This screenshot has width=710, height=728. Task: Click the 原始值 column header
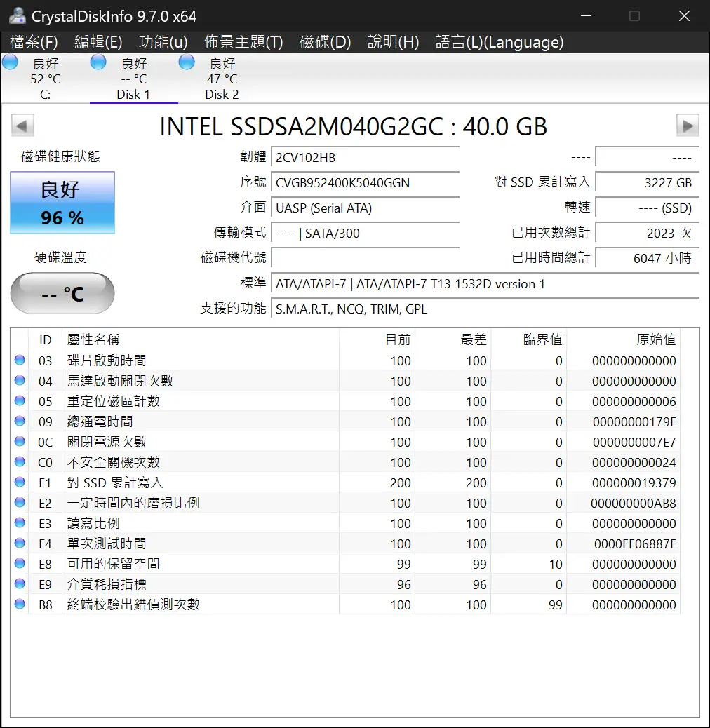click(624, 339)
